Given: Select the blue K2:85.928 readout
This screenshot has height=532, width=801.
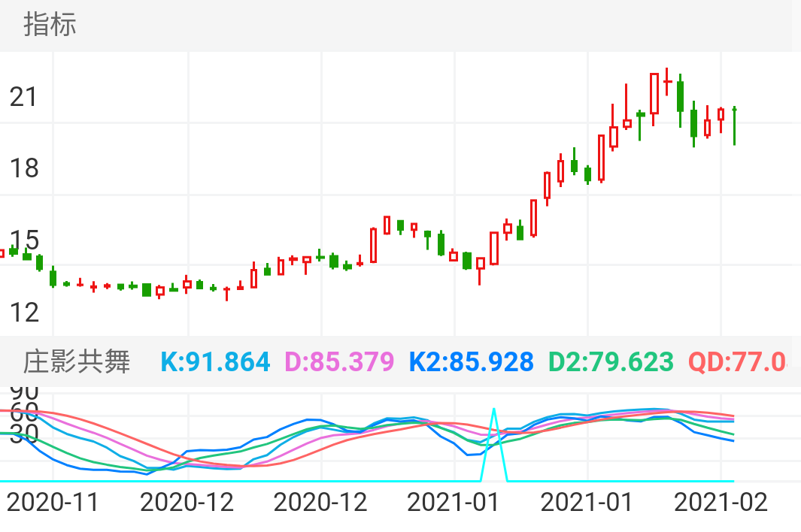Looking at the screenshot, I should [471, 362].
